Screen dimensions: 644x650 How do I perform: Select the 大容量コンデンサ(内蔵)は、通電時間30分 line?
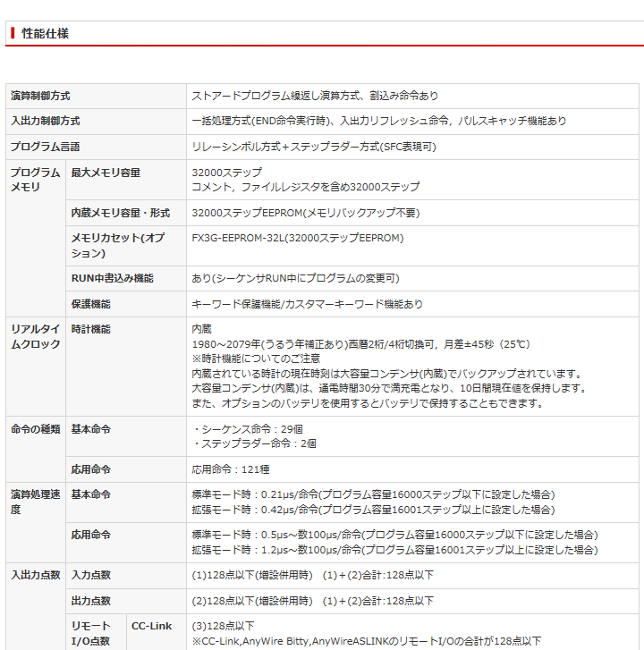tap(390, 388)
